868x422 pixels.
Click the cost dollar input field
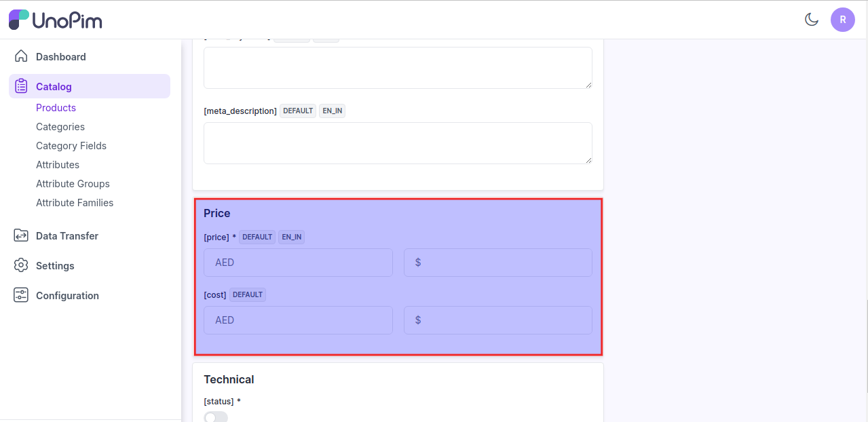pos(497,320)
